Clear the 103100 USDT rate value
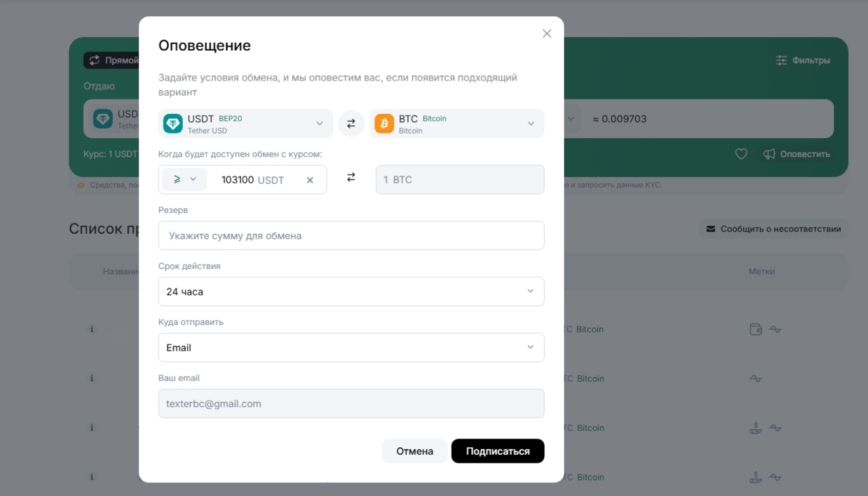 click(310, 180)
